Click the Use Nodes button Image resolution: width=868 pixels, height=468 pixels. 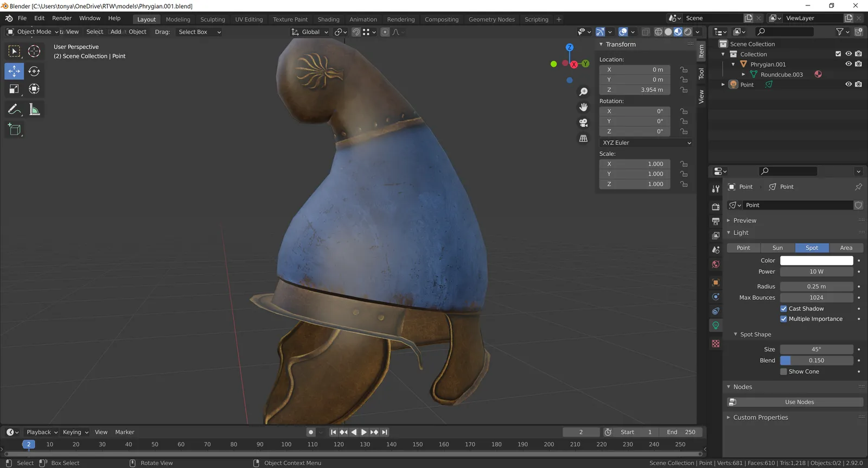pos(795,402)
